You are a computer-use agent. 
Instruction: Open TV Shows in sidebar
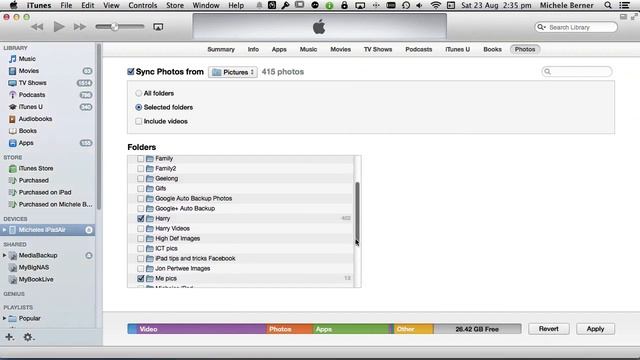pos(32,82)
